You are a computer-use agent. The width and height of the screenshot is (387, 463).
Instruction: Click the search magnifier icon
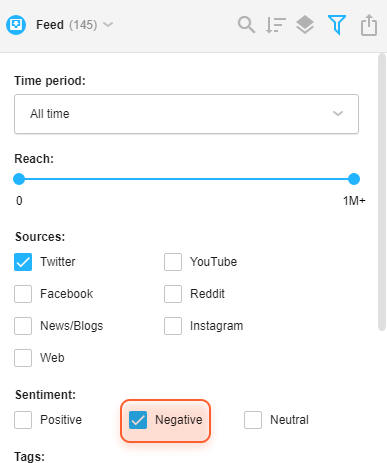click(x=246, y=25)
